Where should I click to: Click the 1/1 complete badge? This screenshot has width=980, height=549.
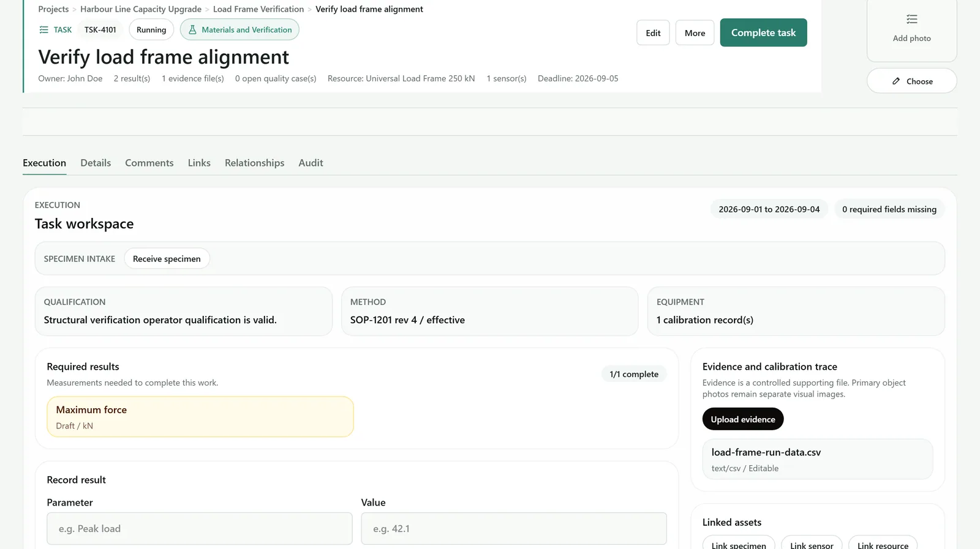634,375
